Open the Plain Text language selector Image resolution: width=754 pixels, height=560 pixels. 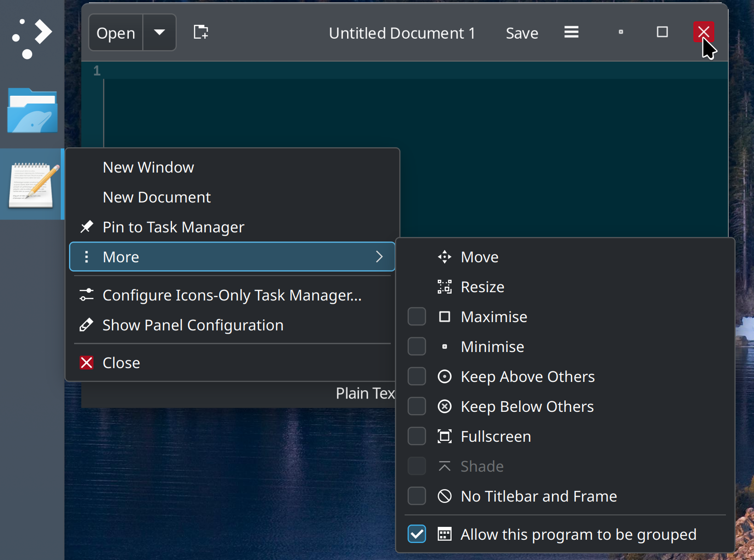pos(365,393)
